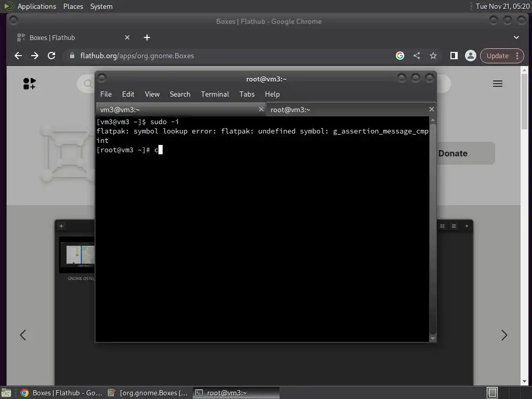Viewport: 532px width, 399px height.
Task: Click the clock showing Tue Nov 21
Action: coord(502,6)
